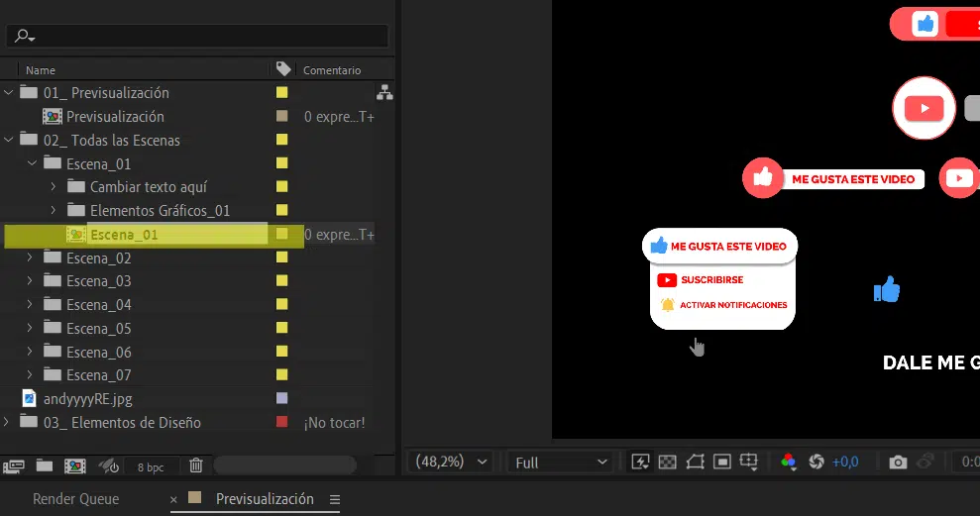Expand the Elementos Gráficos_01 folder

[54, 210]
